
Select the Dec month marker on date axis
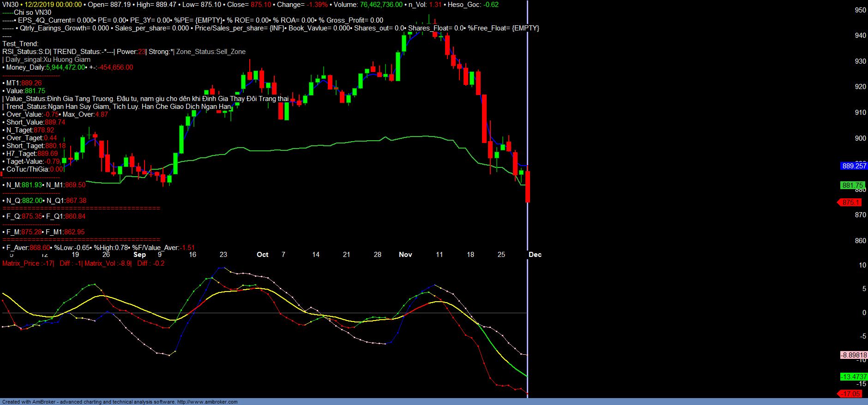coord(535,255)
